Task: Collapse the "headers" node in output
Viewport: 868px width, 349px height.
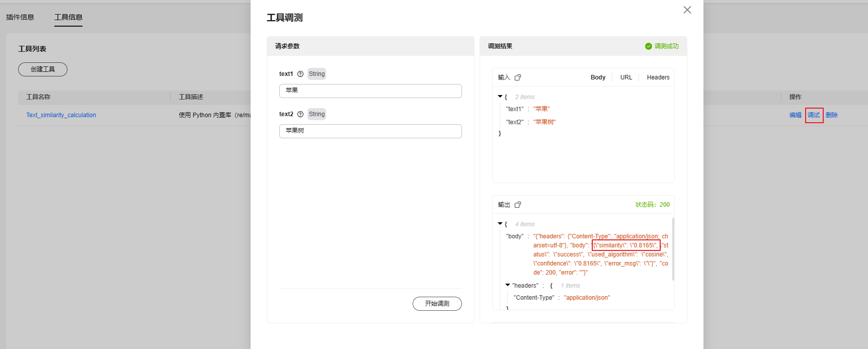Action: (508, 285)
